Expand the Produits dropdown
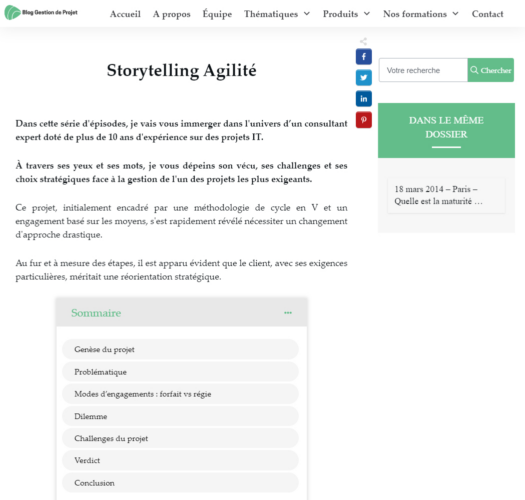 coord(346,14)
